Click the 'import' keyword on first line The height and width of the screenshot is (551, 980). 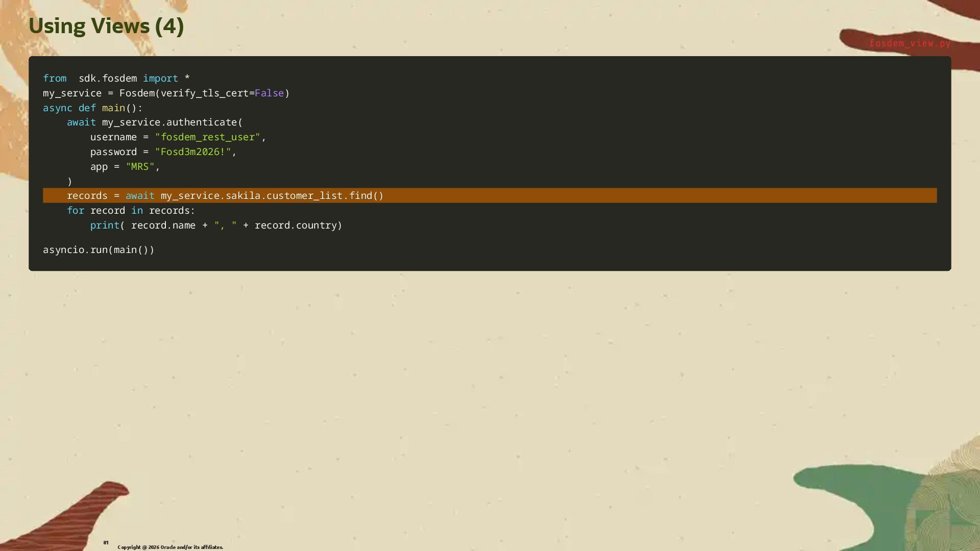[x=160, y=79]
